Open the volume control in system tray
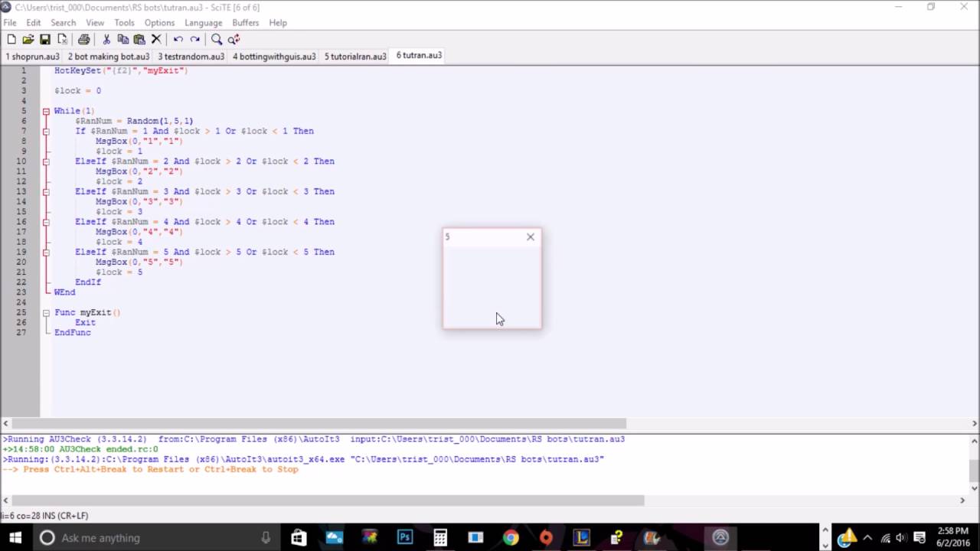 point(901,538)
